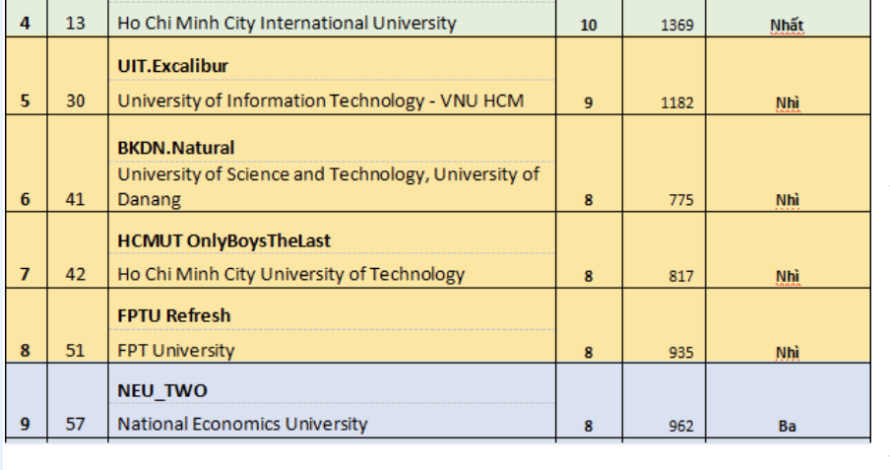This screenshot has width=890, height=470.
Task: Click the Ba prize cell
Action: click(x=787, y=426)
